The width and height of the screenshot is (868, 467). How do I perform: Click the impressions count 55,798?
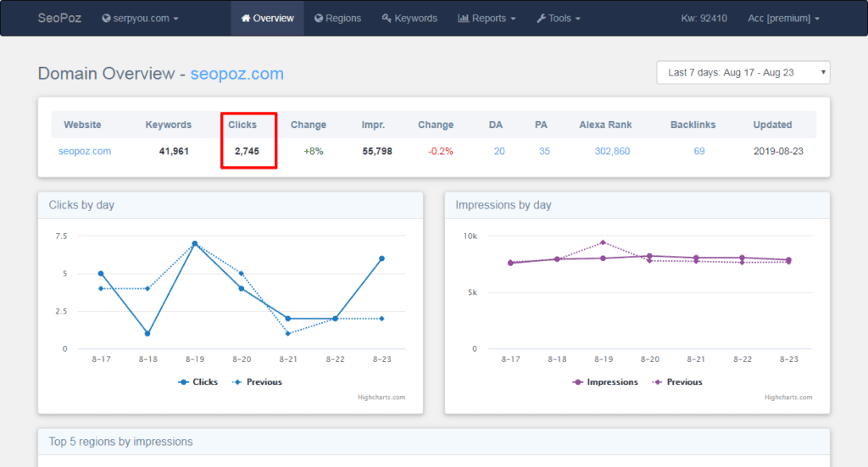(x=377, y=151)
